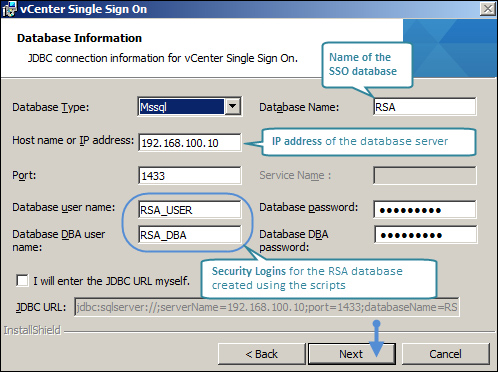Click the 'Database DBA password:' label
498x372 pixels.
[294, 241]
